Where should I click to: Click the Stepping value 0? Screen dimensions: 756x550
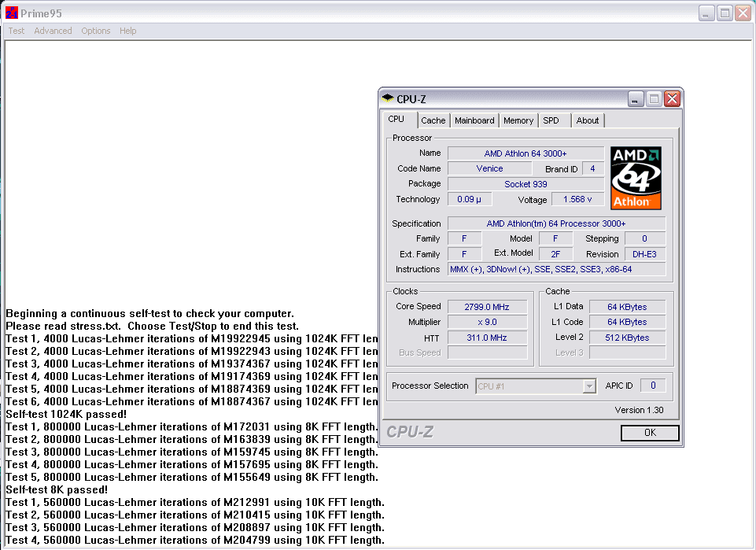coord(644,238)
